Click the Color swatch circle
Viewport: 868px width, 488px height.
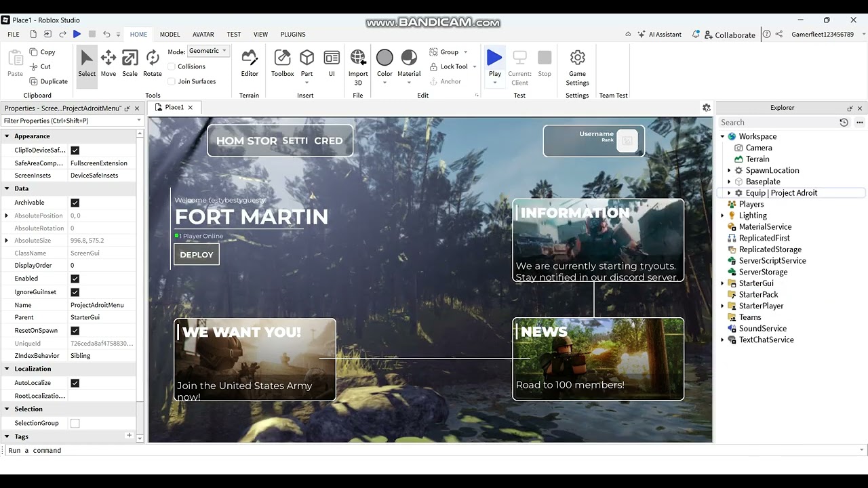pyautogui.click(x=384, y=58)
